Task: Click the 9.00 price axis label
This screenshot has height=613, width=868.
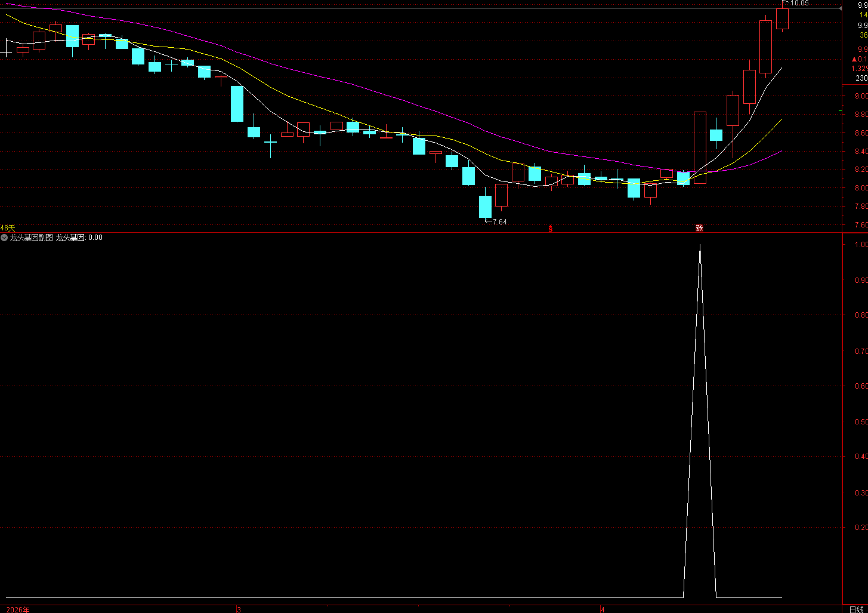Action: tap(861, 96)
